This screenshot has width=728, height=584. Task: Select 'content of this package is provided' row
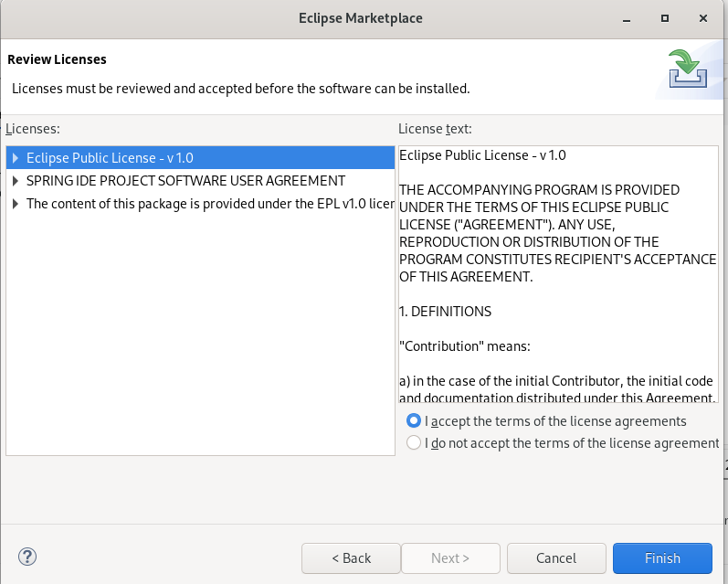pos(201,204)
